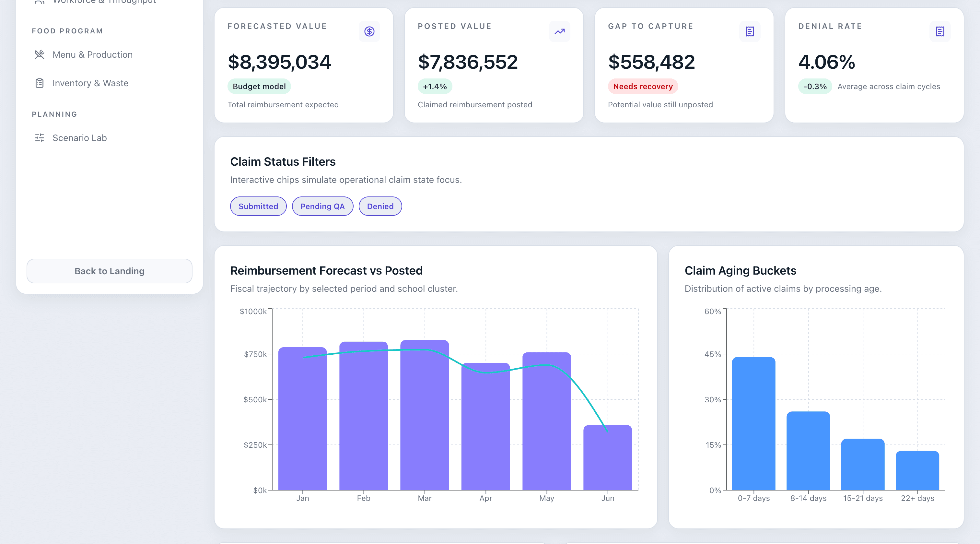Toggle the Denied claim status filter
Image resolution: width=980 pixels, height=544 pixels.
[380, 206]
